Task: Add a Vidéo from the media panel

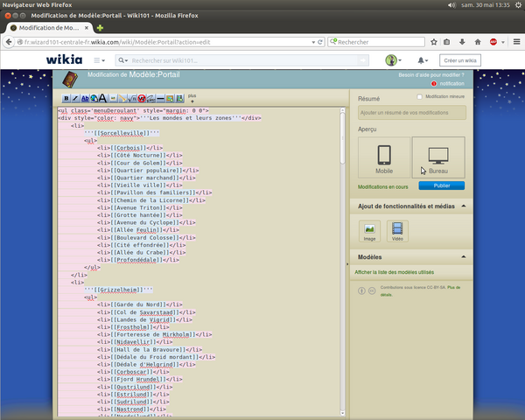Action: click(397, 231)
